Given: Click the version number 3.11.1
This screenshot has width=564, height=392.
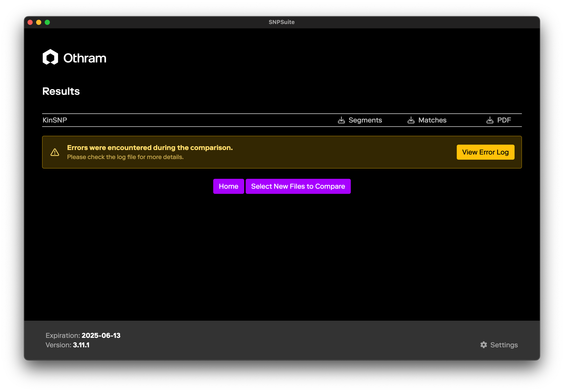Looking at the screenshot, I should 81,345.
